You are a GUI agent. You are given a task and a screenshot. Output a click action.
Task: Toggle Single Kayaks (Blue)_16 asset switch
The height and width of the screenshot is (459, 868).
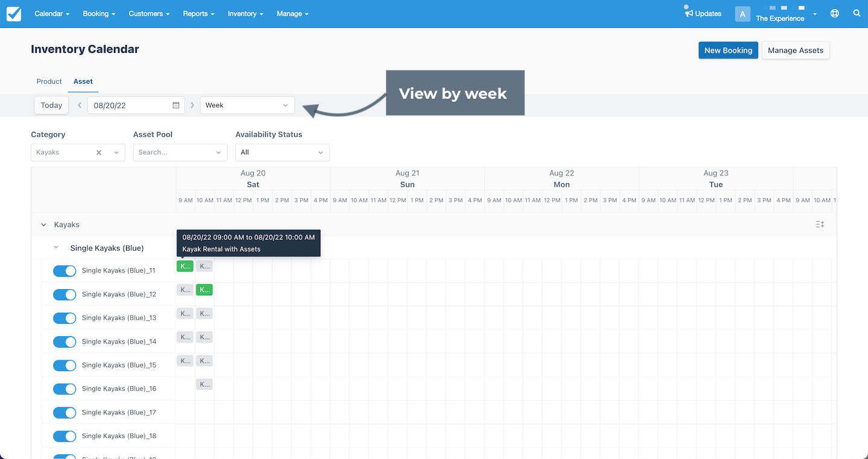[64, 389]
